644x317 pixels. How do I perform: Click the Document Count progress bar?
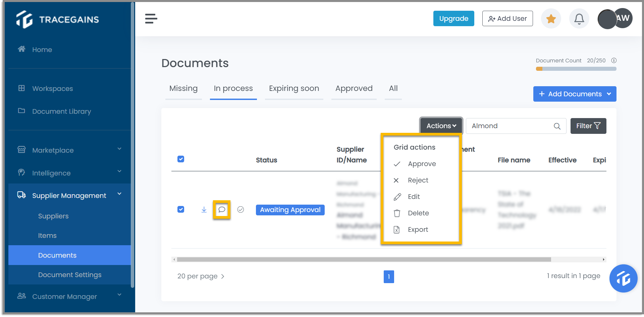pyautogui.click(x=576, y=68)
